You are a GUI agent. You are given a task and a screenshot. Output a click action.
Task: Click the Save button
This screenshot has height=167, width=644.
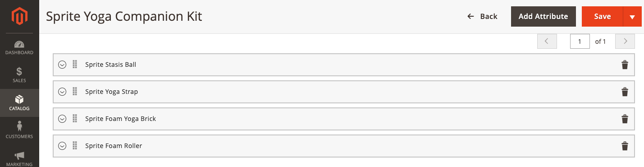(603, 17)
